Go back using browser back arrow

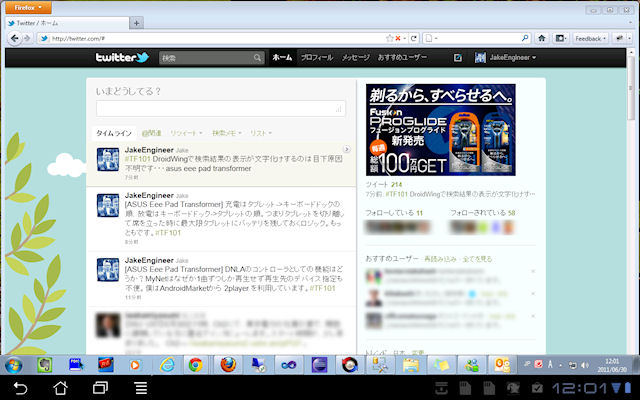click(15, 38)
